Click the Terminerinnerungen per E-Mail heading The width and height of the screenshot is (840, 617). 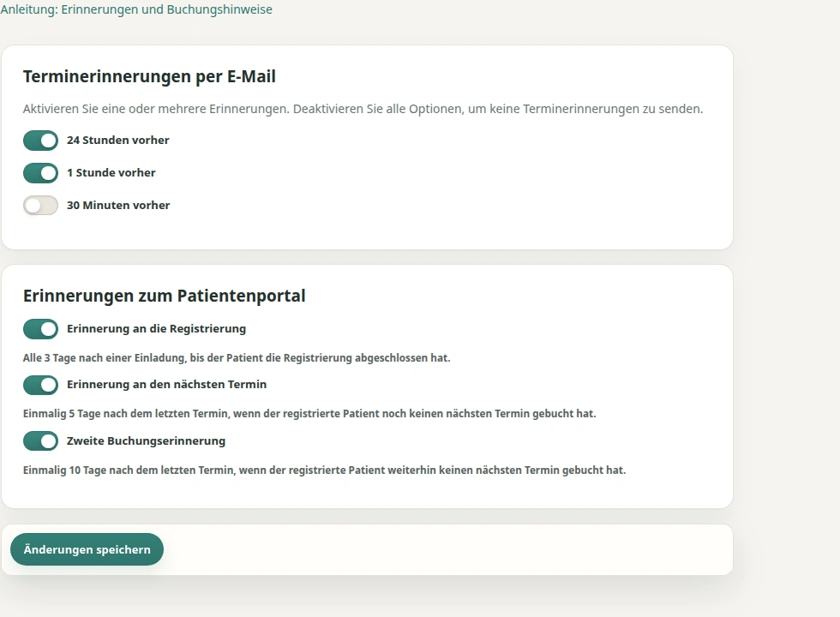[x=149, y=76]
